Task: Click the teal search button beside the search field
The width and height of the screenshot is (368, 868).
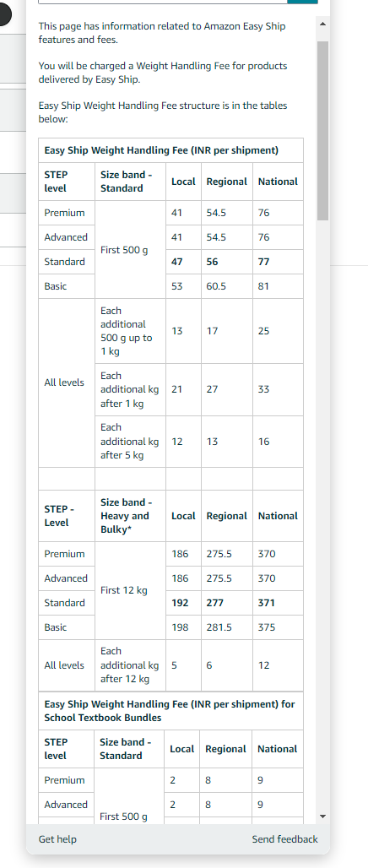Action: pyautogui.click(x=303, y=2)
